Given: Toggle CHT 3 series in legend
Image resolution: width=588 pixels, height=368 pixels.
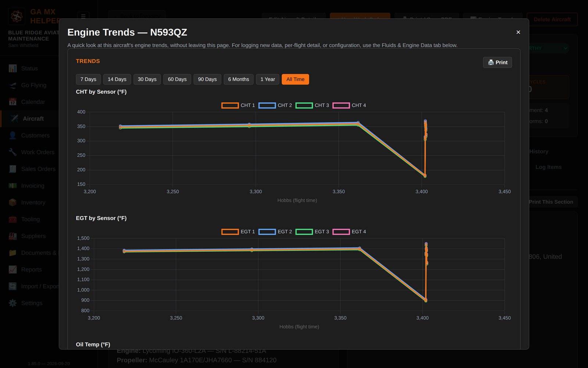Looking at the screenshot, I should point(312,105).
